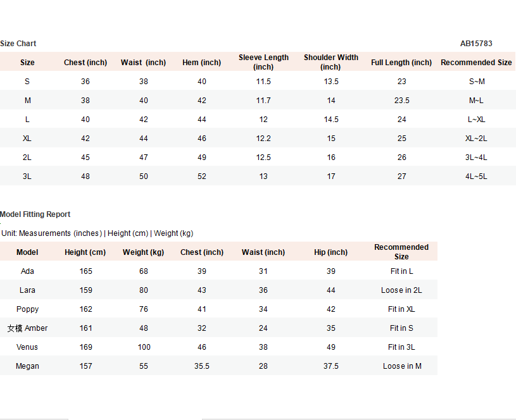Click the Hip (inch) column header

(330, 252)
